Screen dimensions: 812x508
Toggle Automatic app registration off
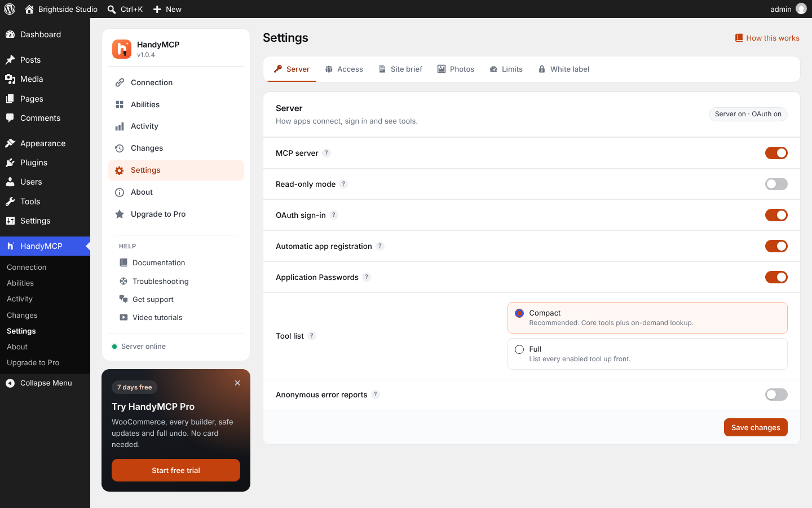[776, 246]
